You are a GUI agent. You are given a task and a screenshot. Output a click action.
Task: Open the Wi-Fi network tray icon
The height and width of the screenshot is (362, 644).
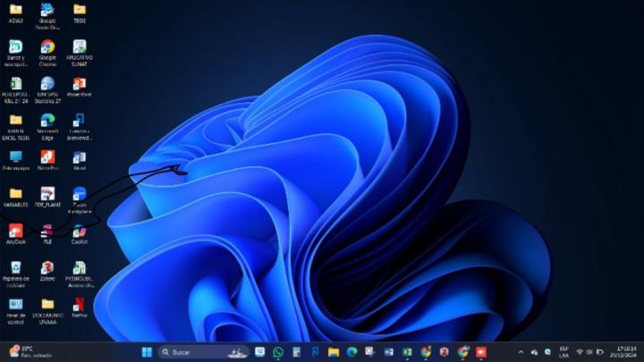click(x=580, y=352)
